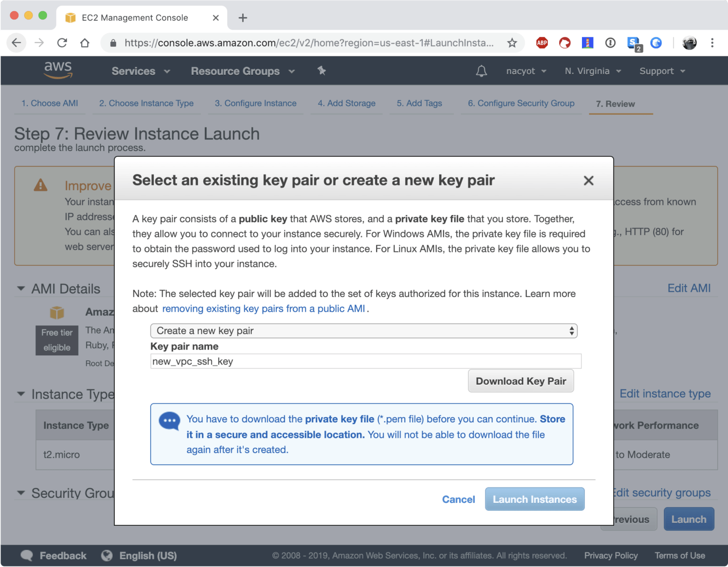
Task: Go to step 6. Configure Security Group
Action: point(521,103)
